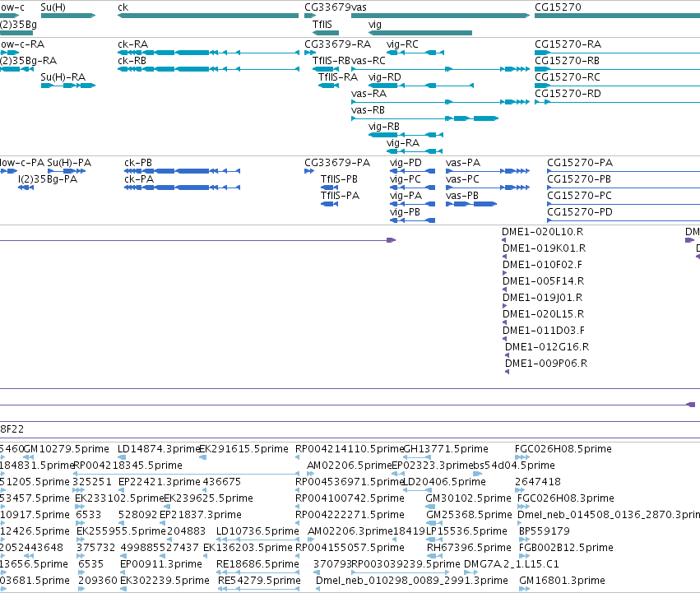Click the vas-RA transcript label

click(369, 94)
